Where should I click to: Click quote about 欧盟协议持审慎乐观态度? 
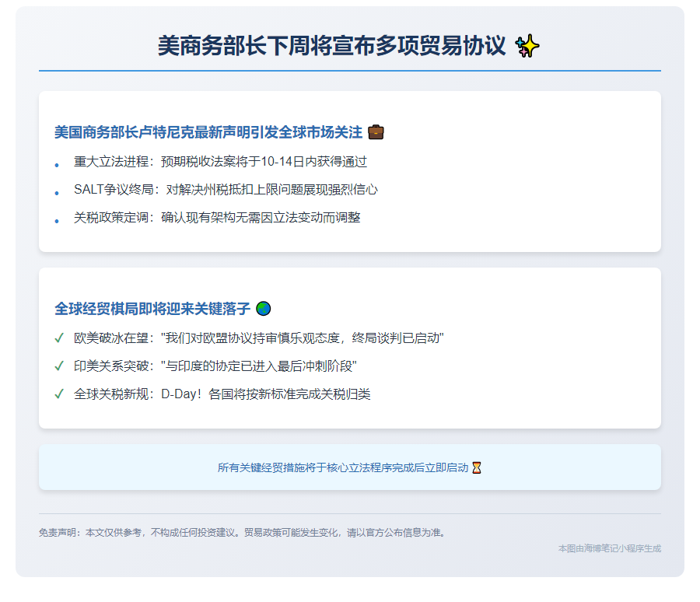[x=303, y=338]
